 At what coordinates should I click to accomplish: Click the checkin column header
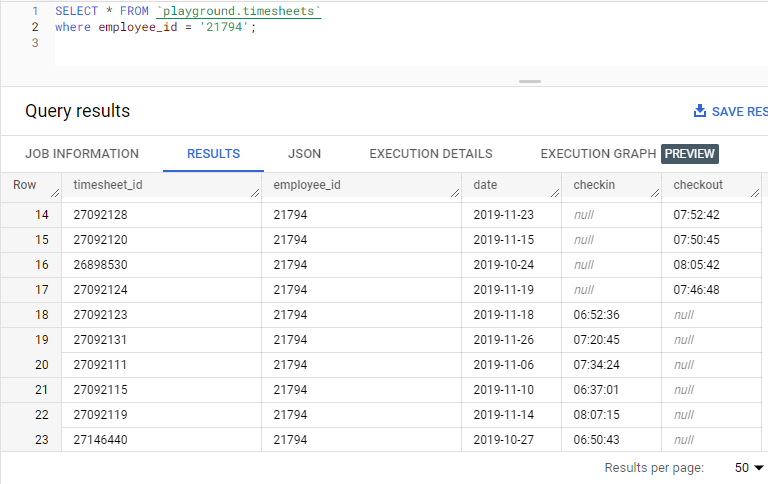[594, 185]
